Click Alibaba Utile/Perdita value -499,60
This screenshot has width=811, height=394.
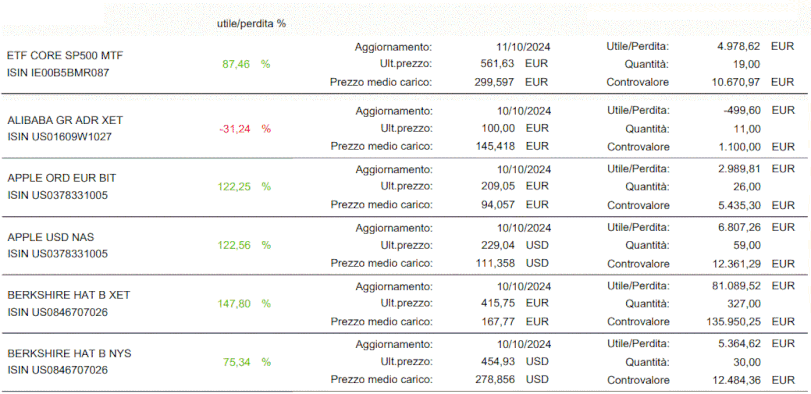click(x=741, y=111)
